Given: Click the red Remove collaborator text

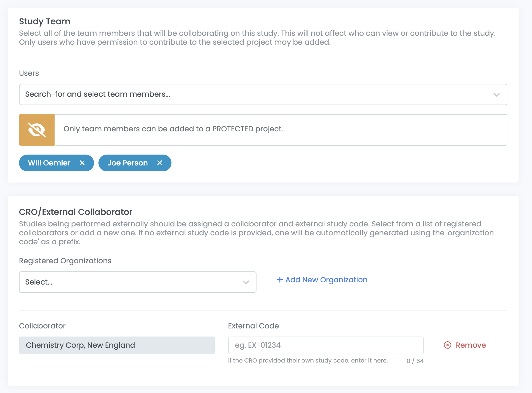Looking at the screenshot, I should coord(470,345).
